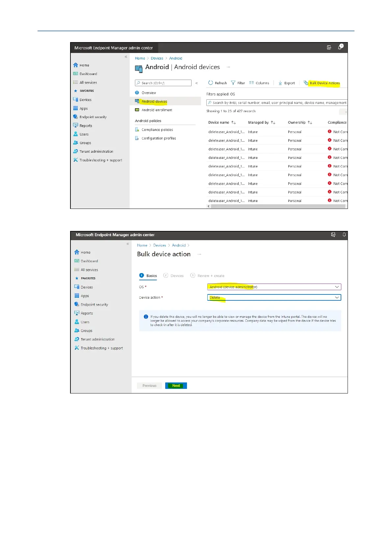Click the Next button
The height and width of the screenshot is (554, 392).
point(176,386)
